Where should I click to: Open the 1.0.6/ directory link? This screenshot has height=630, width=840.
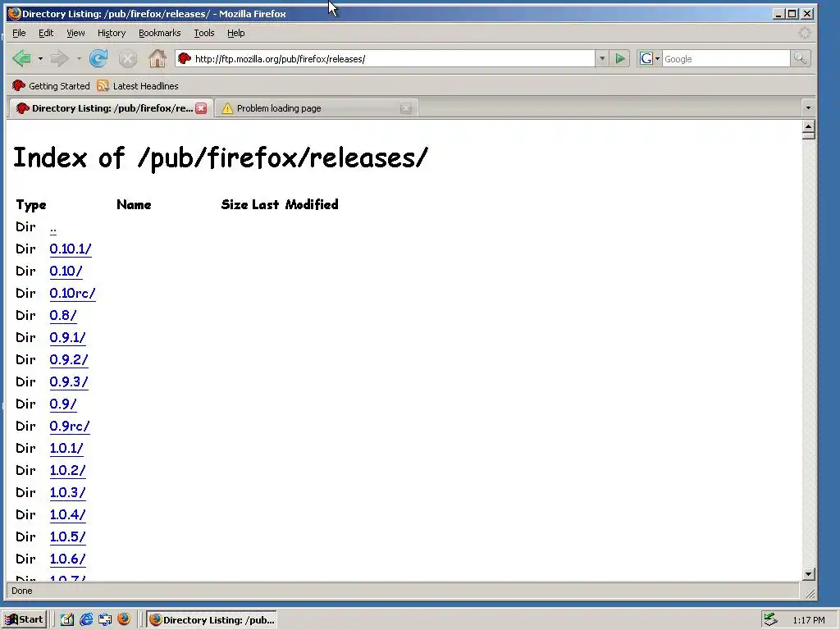(67, 559)
